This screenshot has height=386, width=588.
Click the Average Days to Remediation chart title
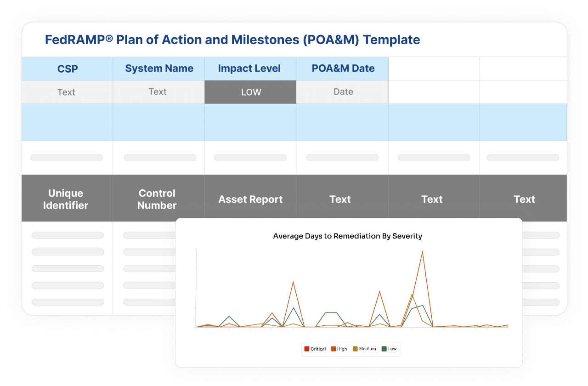[347, 236]
